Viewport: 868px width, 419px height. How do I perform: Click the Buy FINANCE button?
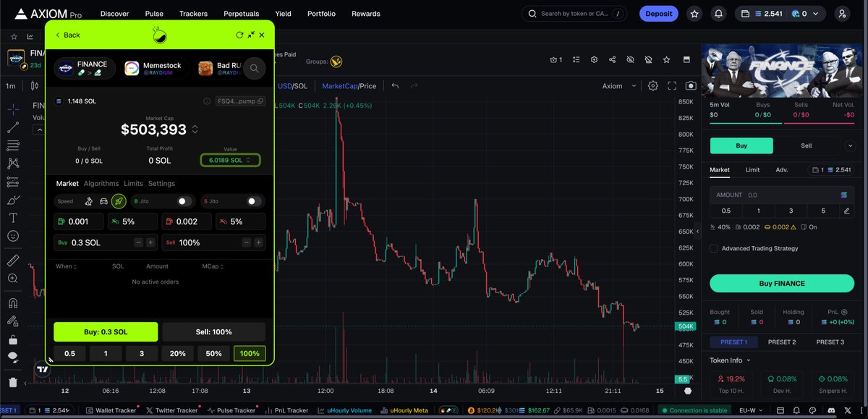[x=781, y=283]
